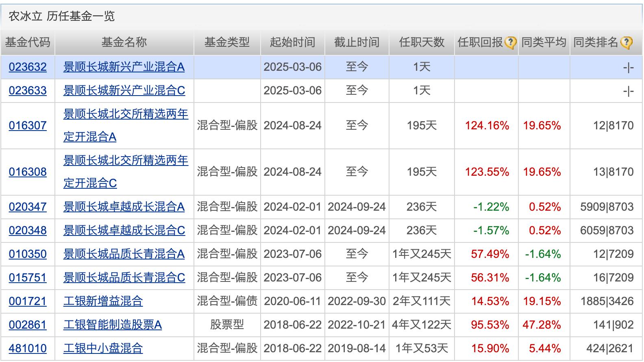The height and width of the screenshot is (362, 644).
Task: Open fund code 016307 link
Action: [x=28, y=125]
